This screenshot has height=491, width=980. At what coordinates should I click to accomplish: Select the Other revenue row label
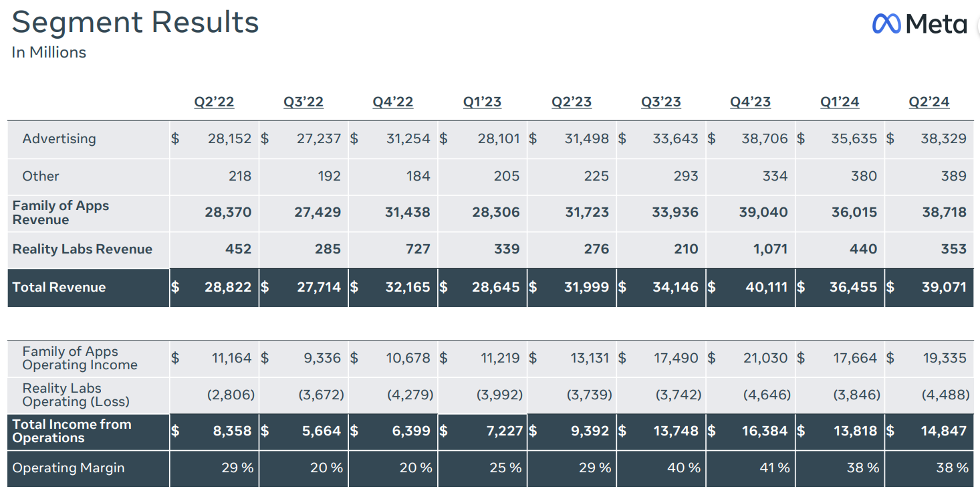point(41,177)
